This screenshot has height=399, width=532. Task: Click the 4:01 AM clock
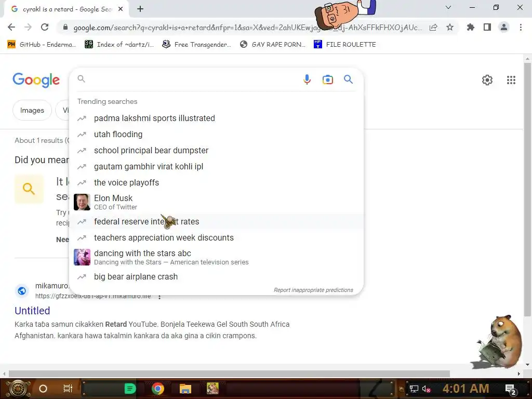click(465, 389)
